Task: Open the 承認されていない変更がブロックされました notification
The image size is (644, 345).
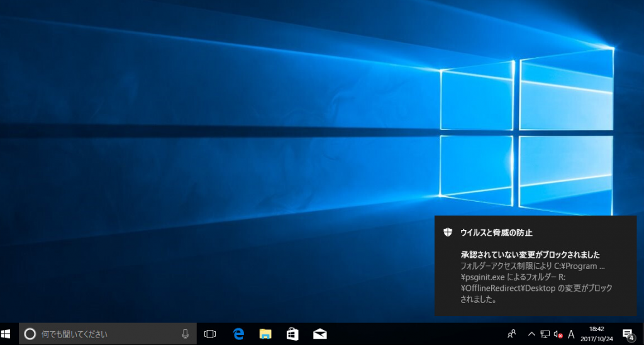Action: [530, 255]
